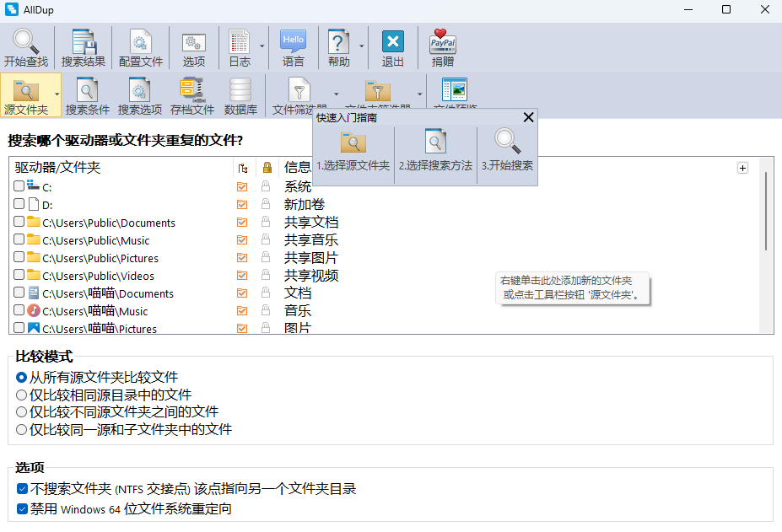Check the C: drive checkbox
Viewport: 782px width, 532px height.
(19, 187)
